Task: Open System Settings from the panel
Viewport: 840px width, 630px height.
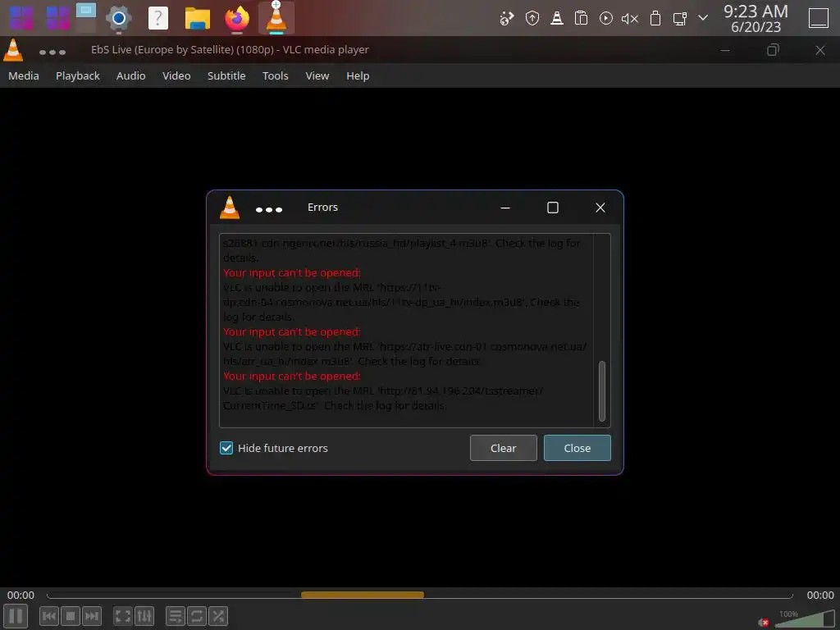Action: point(118,18)
